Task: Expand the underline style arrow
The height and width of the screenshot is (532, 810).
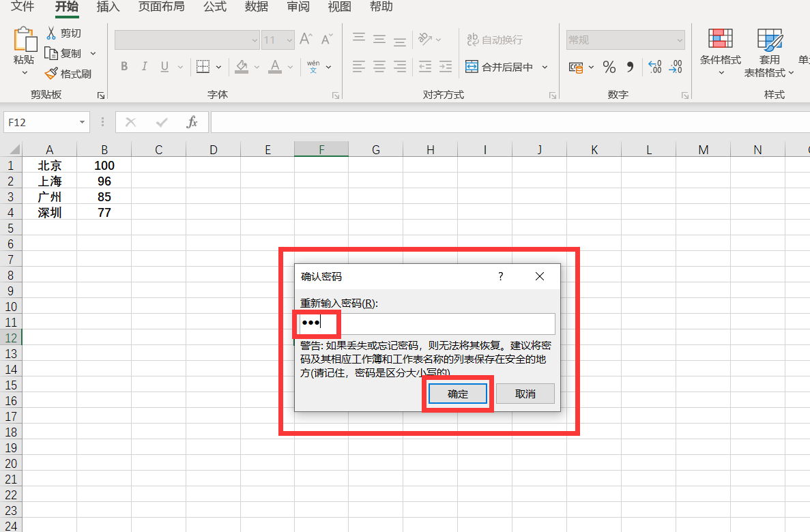Action: pyautogui.click(x=180, y=67)
